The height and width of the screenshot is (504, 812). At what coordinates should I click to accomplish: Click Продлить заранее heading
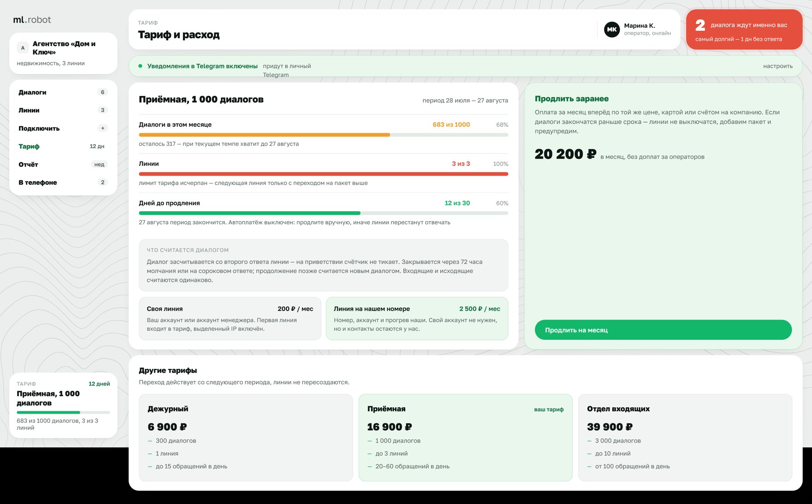pos(572,99)
